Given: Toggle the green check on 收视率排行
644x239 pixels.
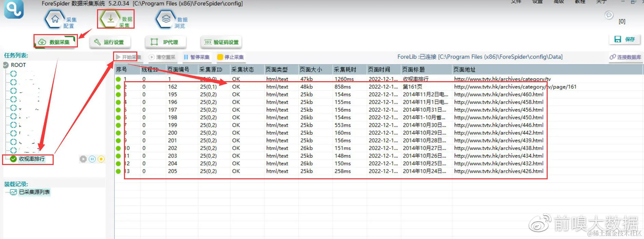Looking at the screenshot, I should pos(13,159).
